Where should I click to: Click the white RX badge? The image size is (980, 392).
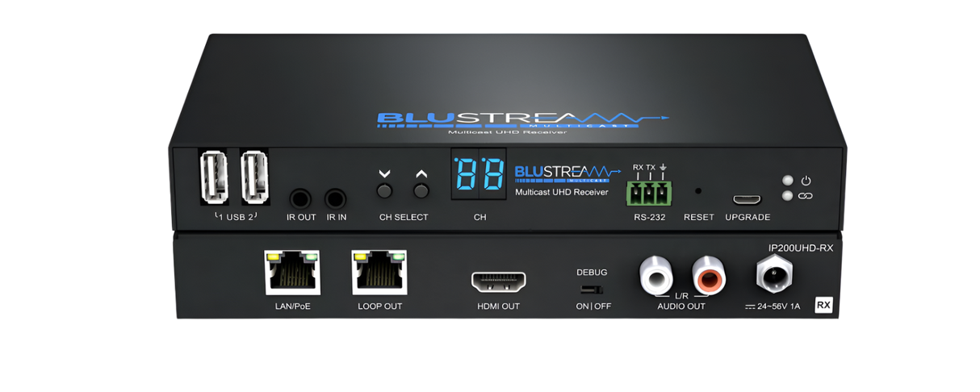(823, 305)
